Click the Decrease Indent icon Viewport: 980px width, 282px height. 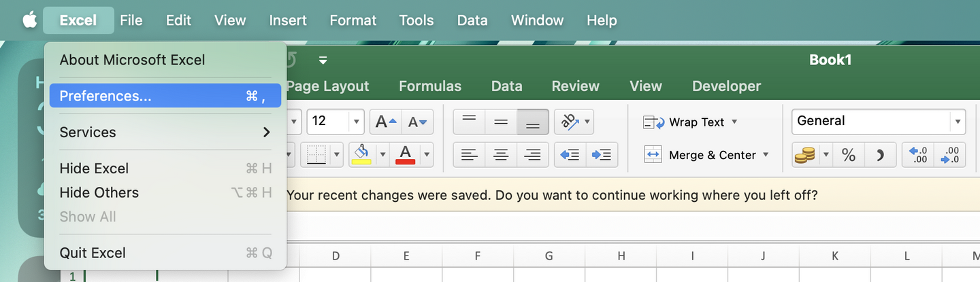click(570, 155)
